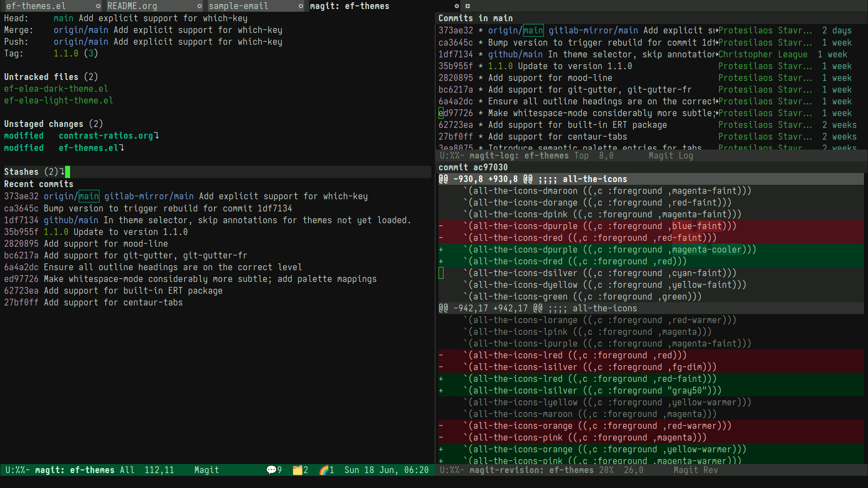Image resolution: width=868 pixels, height=488 pixels.
Task: Click commit ca3645c in the magit-log pane
Action: [456, 42]
